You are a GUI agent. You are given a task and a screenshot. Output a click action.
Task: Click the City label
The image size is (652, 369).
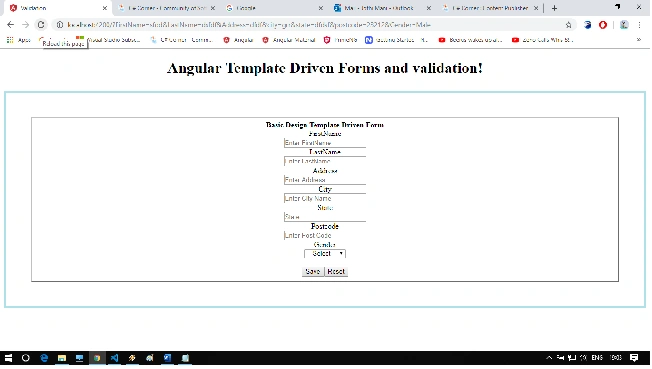[325, 189]
